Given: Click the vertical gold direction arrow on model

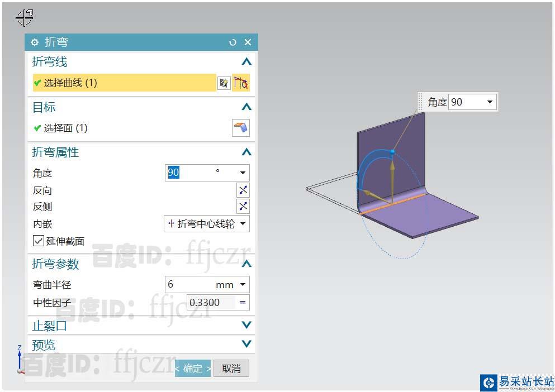Looking at the screenshot, I should pyautogui.click(x=392, y=180).
